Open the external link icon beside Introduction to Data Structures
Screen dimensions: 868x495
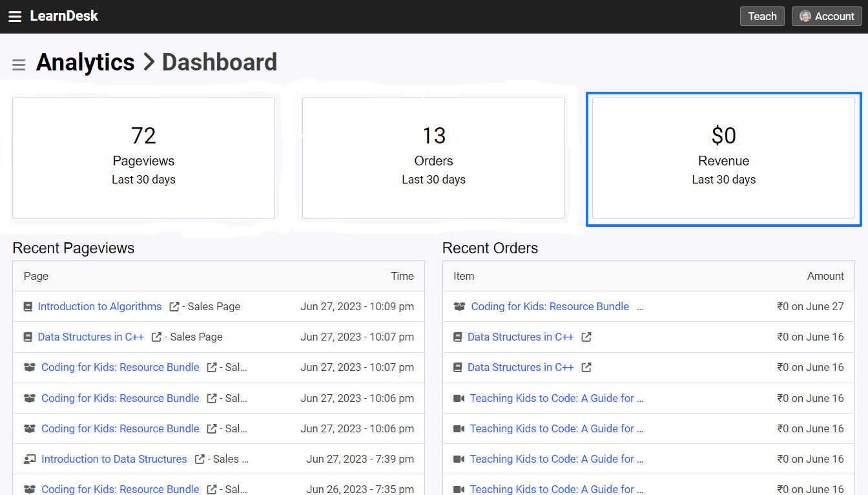[198, 459]
